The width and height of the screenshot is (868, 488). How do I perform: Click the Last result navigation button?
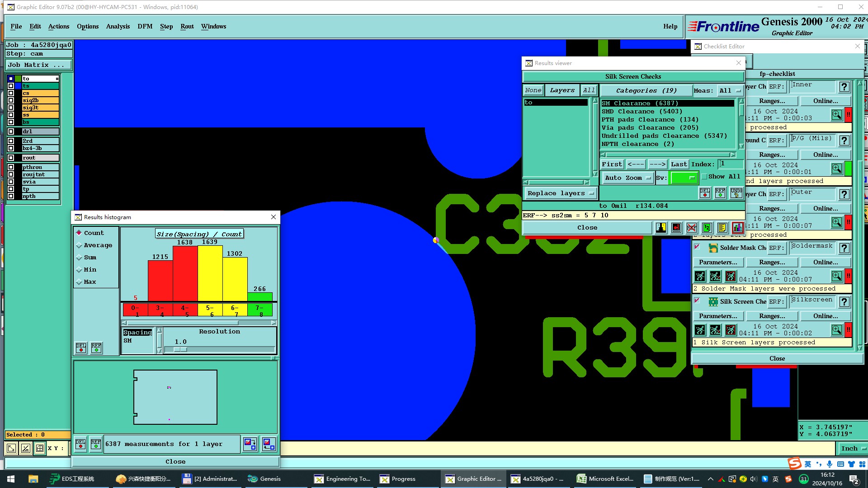pyautogui.click(x=679, y=164)
